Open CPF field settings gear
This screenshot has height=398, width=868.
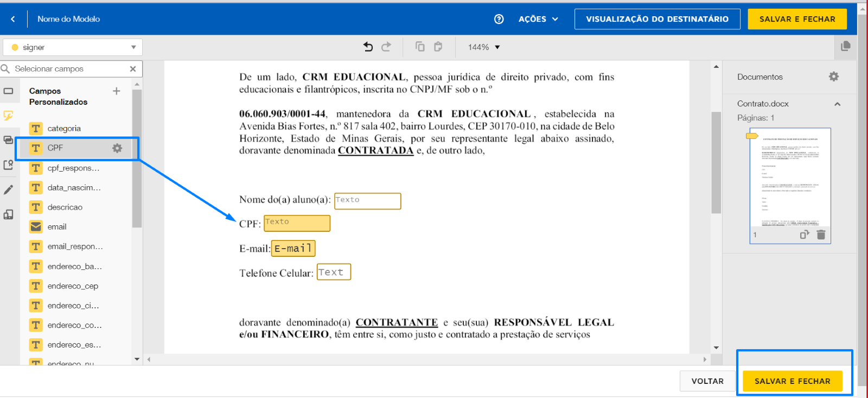[x=117, y=148]
